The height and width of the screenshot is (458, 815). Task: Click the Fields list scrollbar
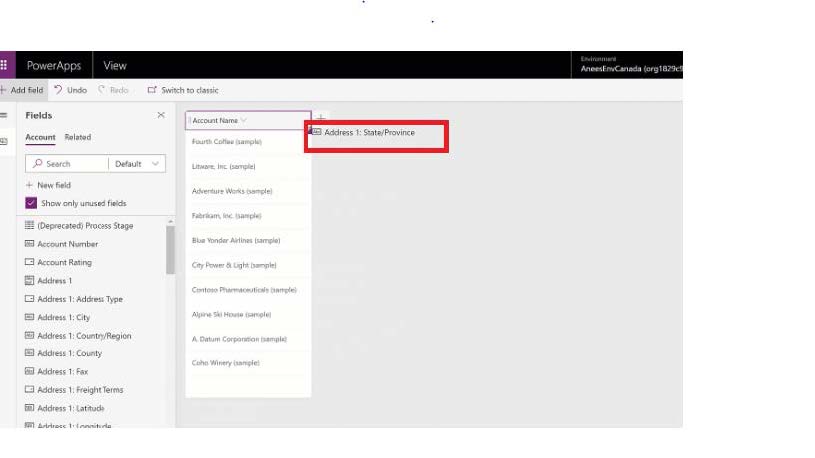coord(170,250)
